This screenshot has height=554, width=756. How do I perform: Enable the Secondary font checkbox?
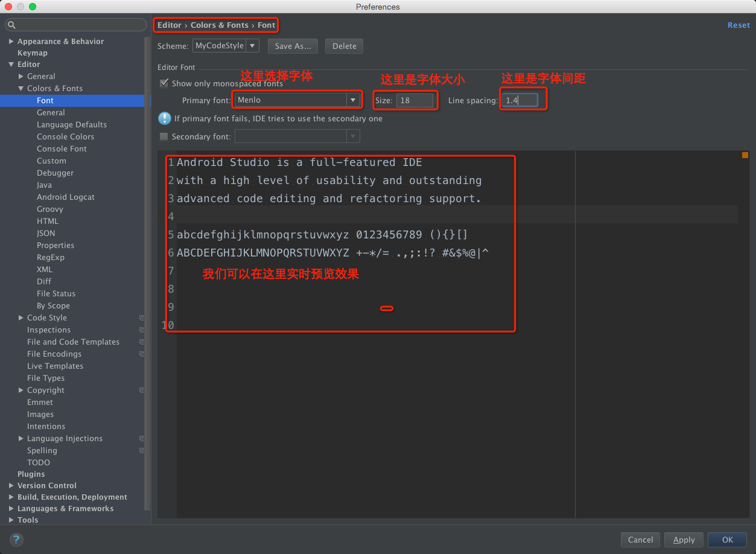pyautogui.click(x=164, y=136)
